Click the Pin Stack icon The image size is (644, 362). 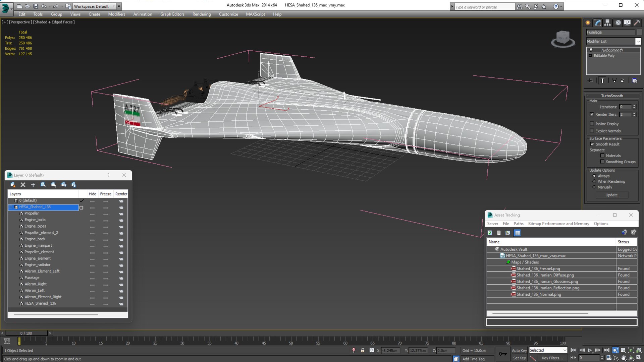(591, 80)
